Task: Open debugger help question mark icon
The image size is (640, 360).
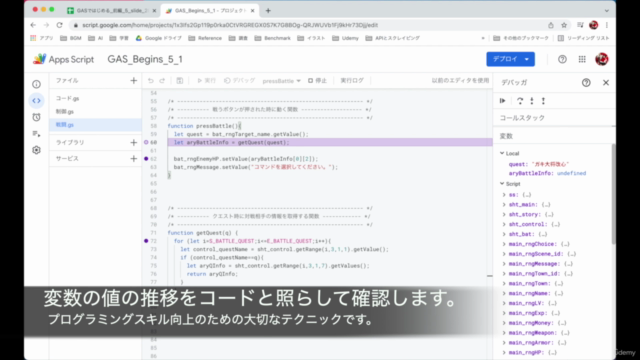Action: pyautogui.click(x=586, y=82)
